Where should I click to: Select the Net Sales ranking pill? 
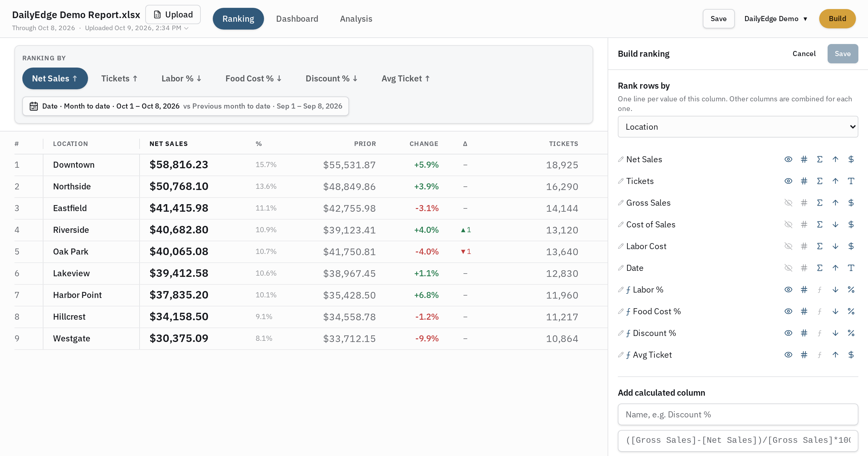click(55, 79)
